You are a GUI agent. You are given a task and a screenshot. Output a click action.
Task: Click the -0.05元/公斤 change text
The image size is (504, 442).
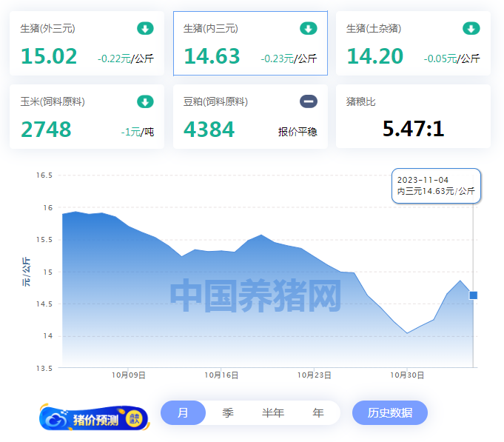pyautogui.click(x=451, y=58)
